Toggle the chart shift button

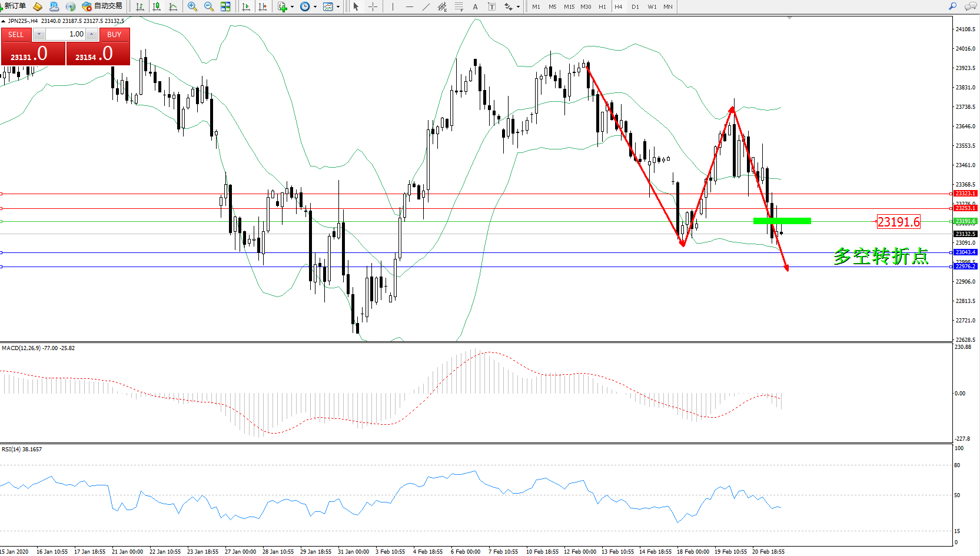click(263, 6)
